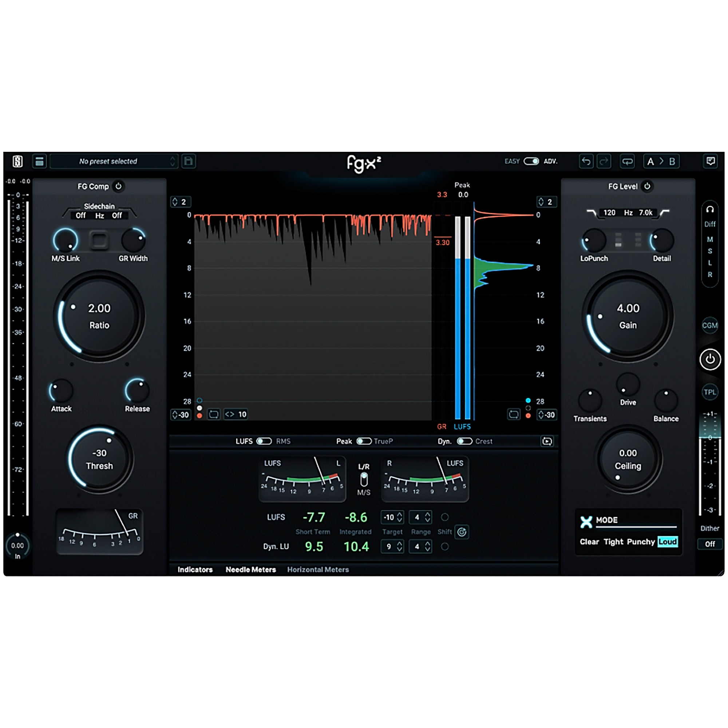Switch metering from LUFS to RMS
Screen dimensions: 728x728
(264, 441)
